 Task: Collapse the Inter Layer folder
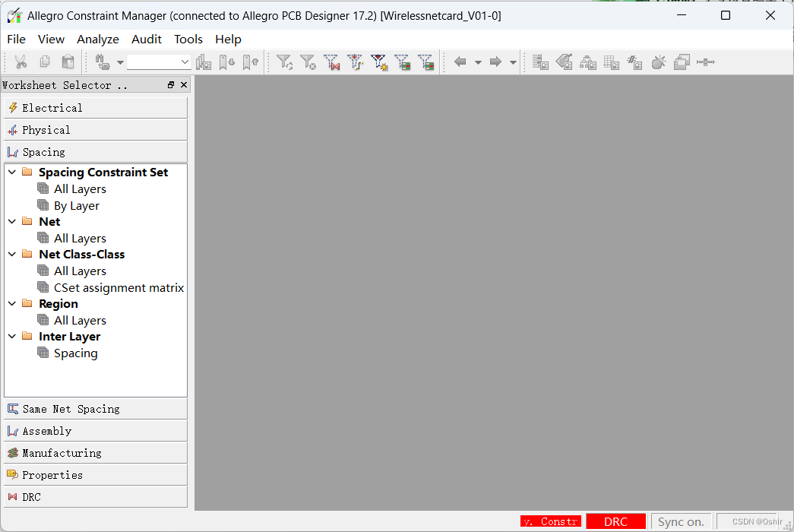coord(12,337)
